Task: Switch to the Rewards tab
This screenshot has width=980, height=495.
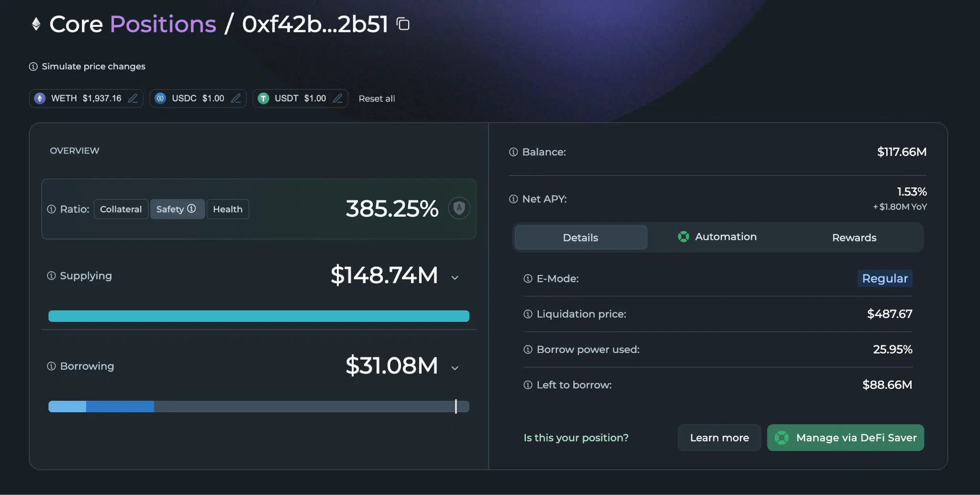Action: click(854, 238)
